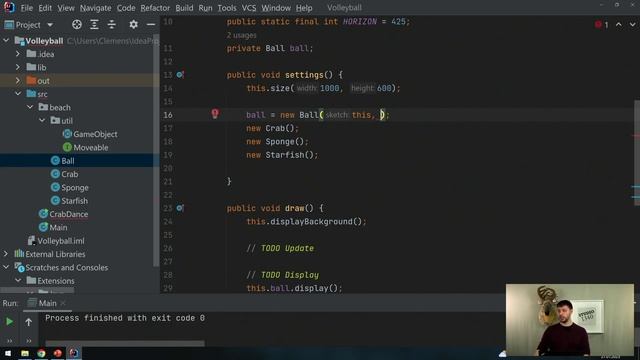Click the webcam video thumbnail
Viewport: 640px width, 360px height.
click(570, 320)
